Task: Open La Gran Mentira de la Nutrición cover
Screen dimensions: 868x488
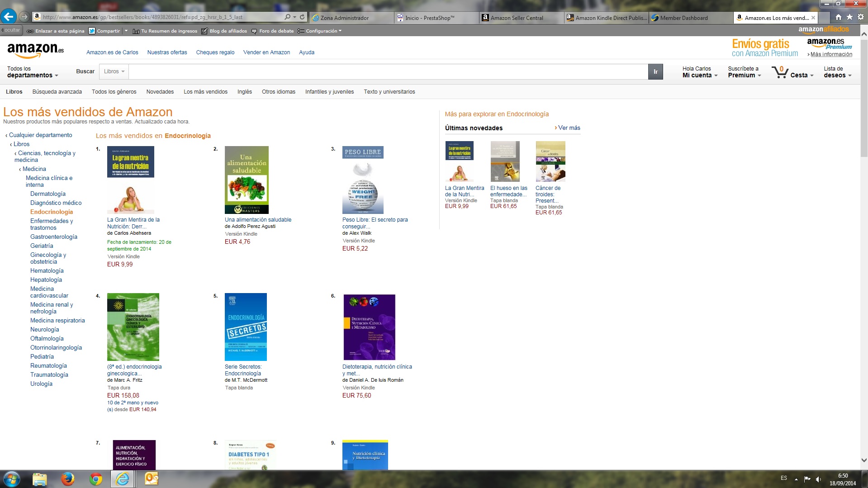Action: pyautogui.click(x=131, y=180)
